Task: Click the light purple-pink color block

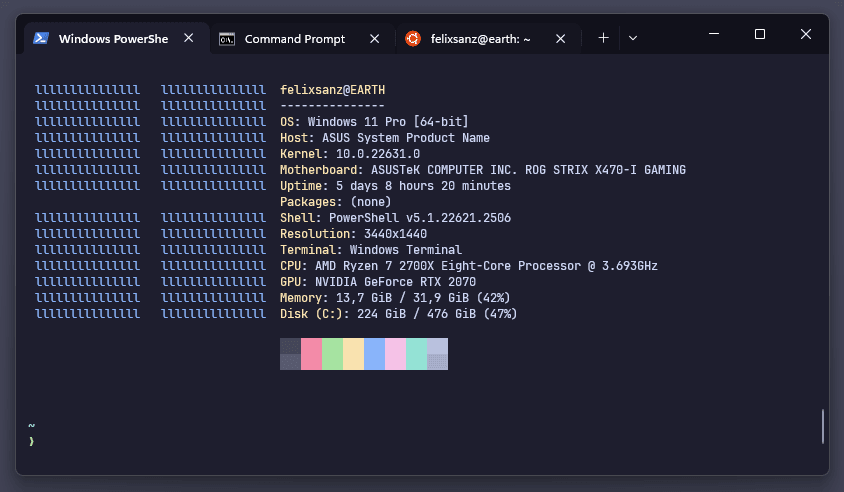Action: 395,354
